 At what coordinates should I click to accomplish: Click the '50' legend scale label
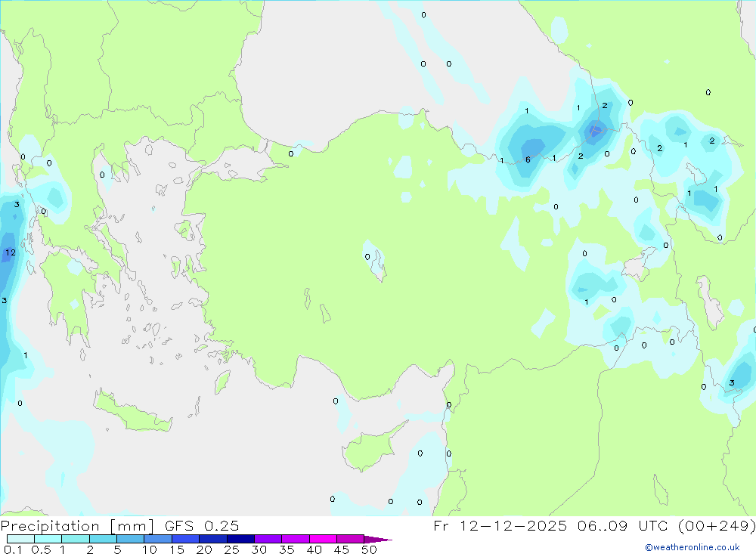coord(370,549)
